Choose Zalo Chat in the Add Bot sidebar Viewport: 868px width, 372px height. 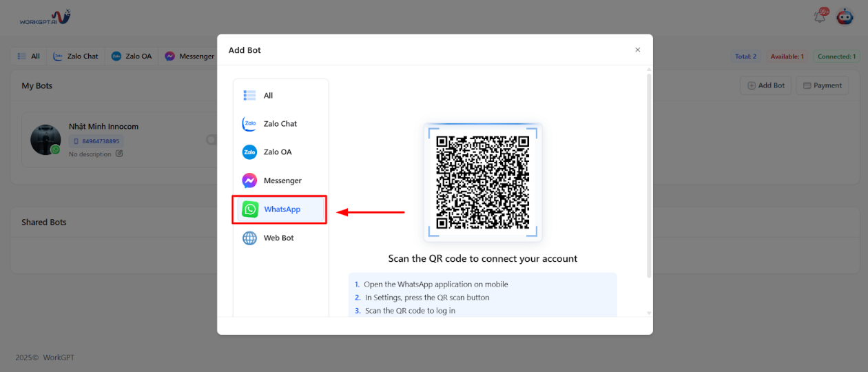pyautogui.click(x=280, y=124)
